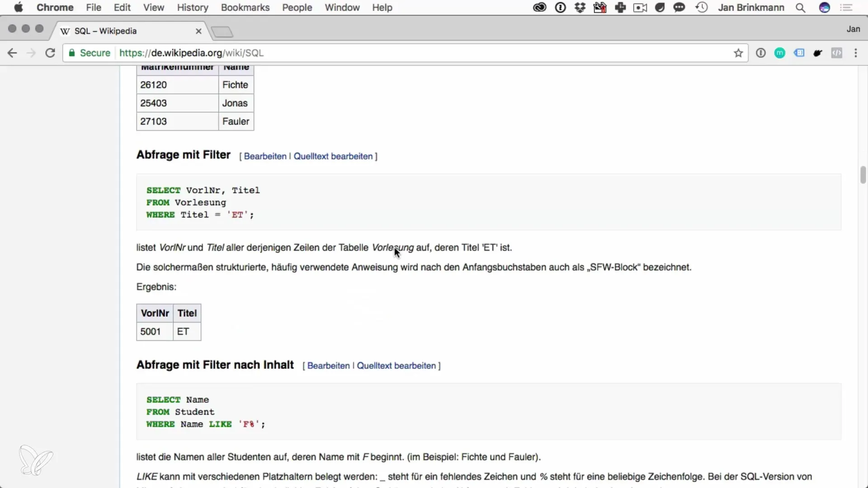Open the History menu
Image resolution: width=868 pixels, height=488 pixels.
click(x=192, y=8)
